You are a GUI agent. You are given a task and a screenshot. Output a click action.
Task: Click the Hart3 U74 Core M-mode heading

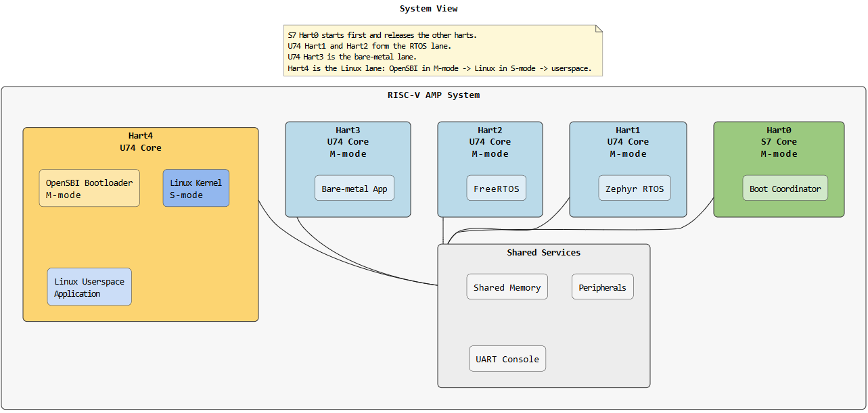point(348,142)
